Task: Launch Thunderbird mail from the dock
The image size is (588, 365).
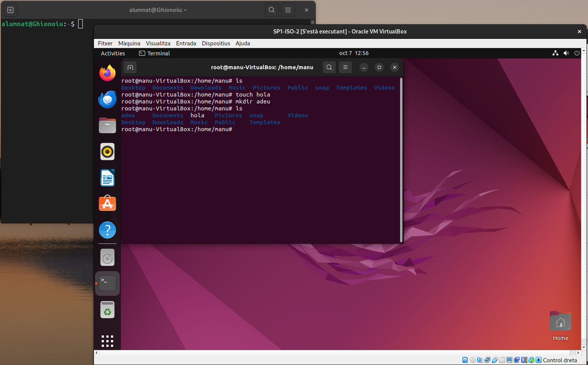Action: (107, 100)
